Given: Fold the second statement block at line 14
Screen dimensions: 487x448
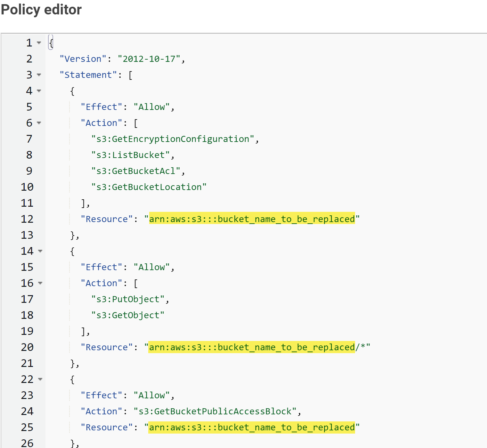Looking at the screenshot, I should point(40,251).
